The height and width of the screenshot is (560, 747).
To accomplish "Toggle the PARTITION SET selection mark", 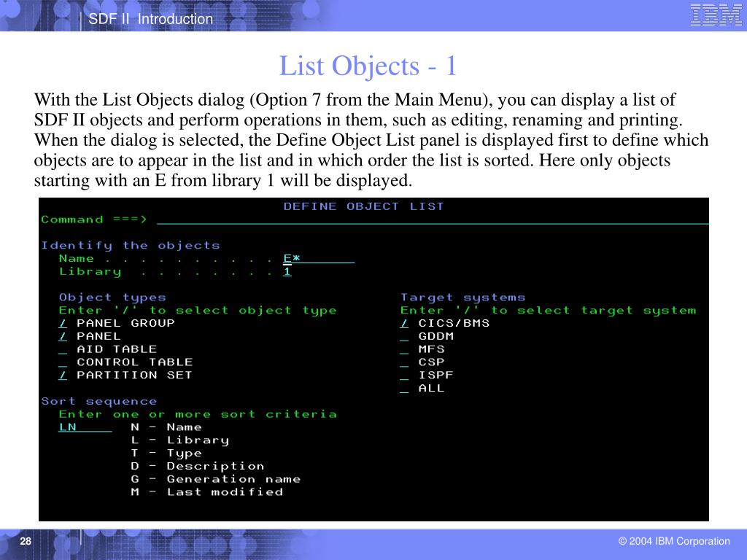I will (63, 376).
